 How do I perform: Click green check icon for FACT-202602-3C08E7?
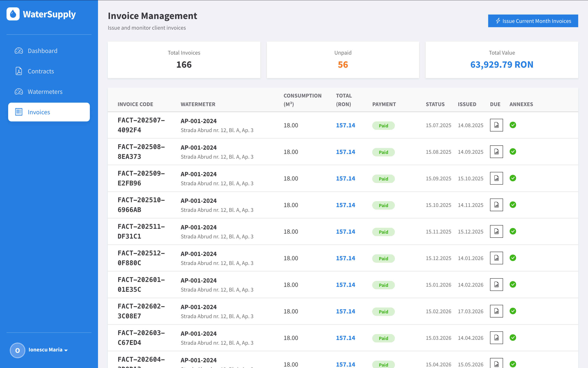tap(513, 311)
